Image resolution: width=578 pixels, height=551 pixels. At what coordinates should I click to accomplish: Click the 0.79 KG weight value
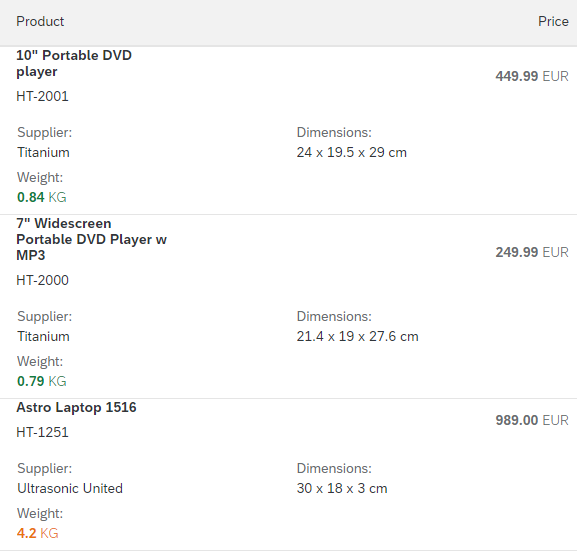click(x=42, y=381)
